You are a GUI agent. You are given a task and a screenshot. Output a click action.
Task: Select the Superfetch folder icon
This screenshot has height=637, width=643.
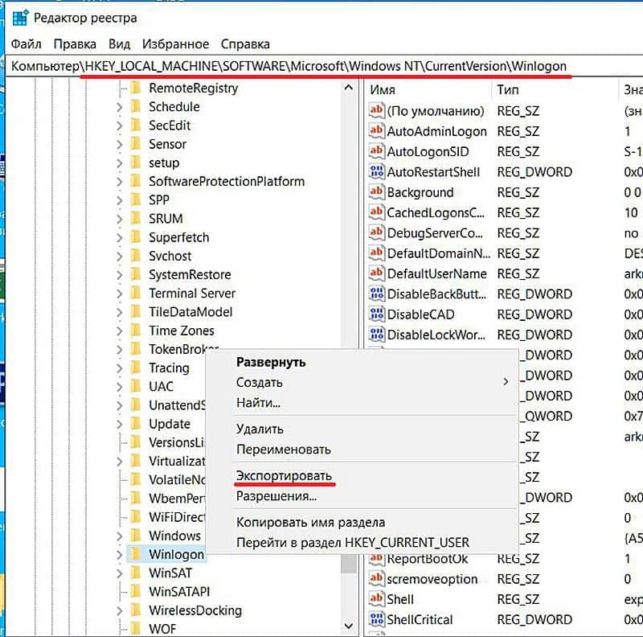coord(135,237)
